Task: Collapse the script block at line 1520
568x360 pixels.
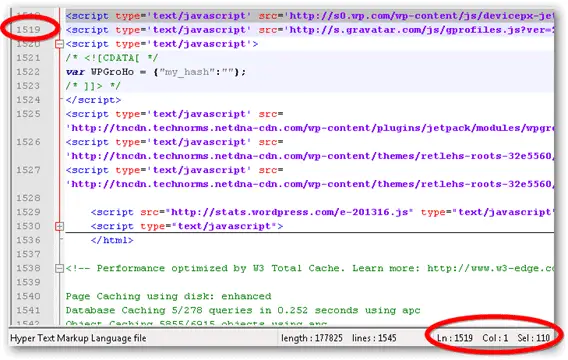Action: 59,44
